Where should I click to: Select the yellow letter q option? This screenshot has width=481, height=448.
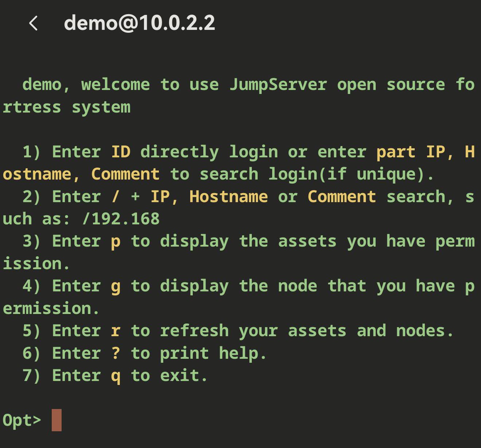(116, 377)
